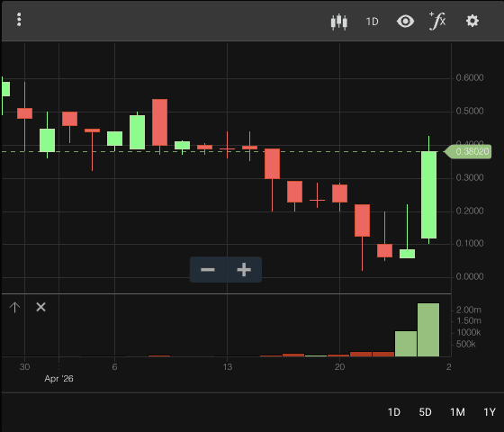Click the 0.0000 price axis label
Image resolution: width=504 pixels, height=432 pixels.
470,277
